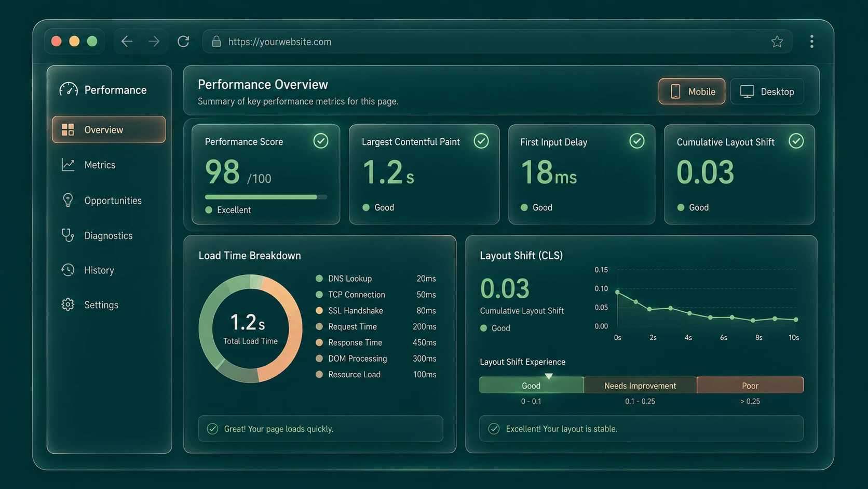Click the 'Load Time Breakdown' heading
The height and width of the screenshot is (489, 868).
click(250, 256)
